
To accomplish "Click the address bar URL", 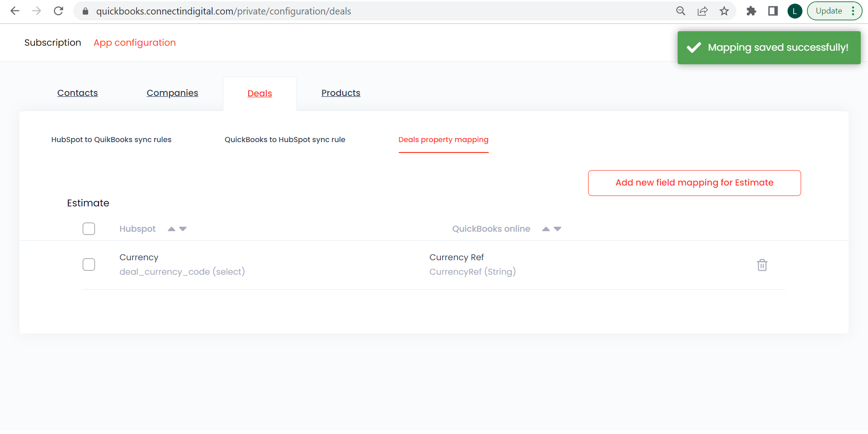I will (x=224, y=11).
